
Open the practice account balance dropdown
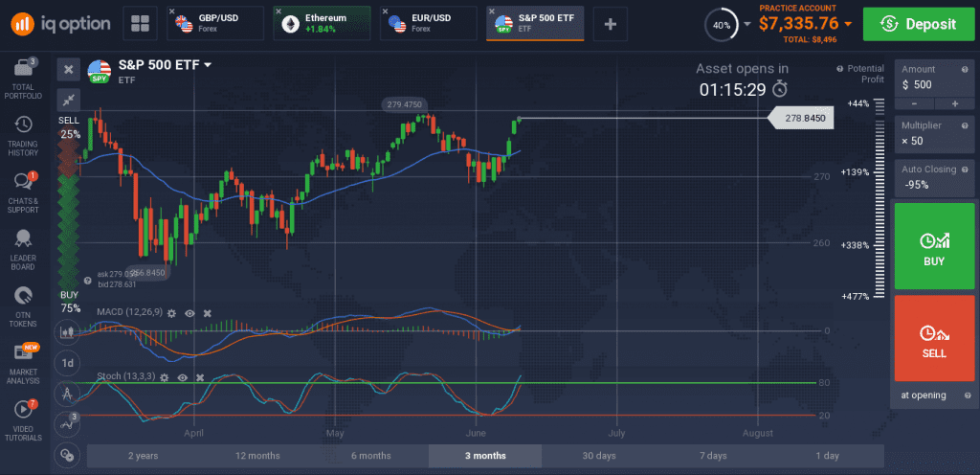[x=848, y=24]
